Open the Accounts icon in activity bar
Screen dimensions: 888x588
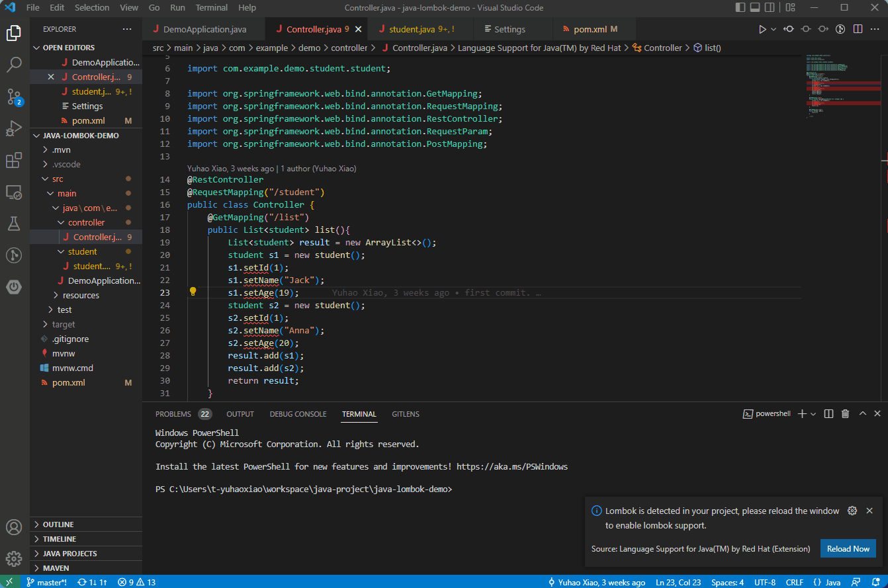pos(15,527)
